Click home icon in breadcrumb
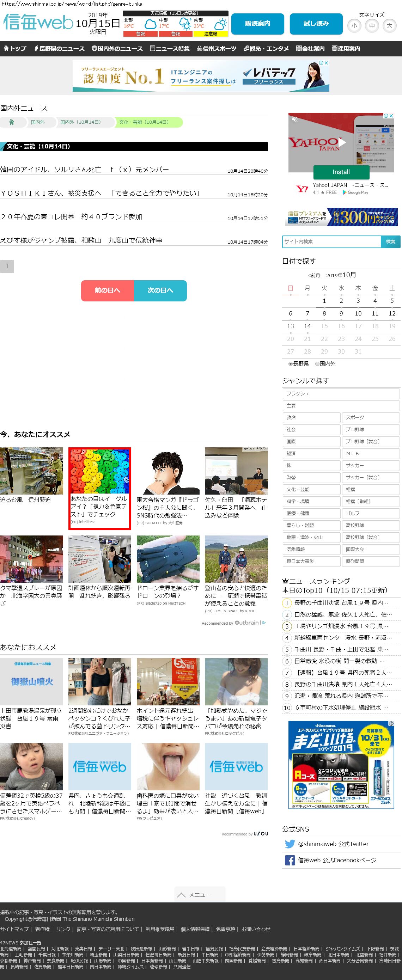The width and height of the screenshot is (402, 980). click(11, 122)
